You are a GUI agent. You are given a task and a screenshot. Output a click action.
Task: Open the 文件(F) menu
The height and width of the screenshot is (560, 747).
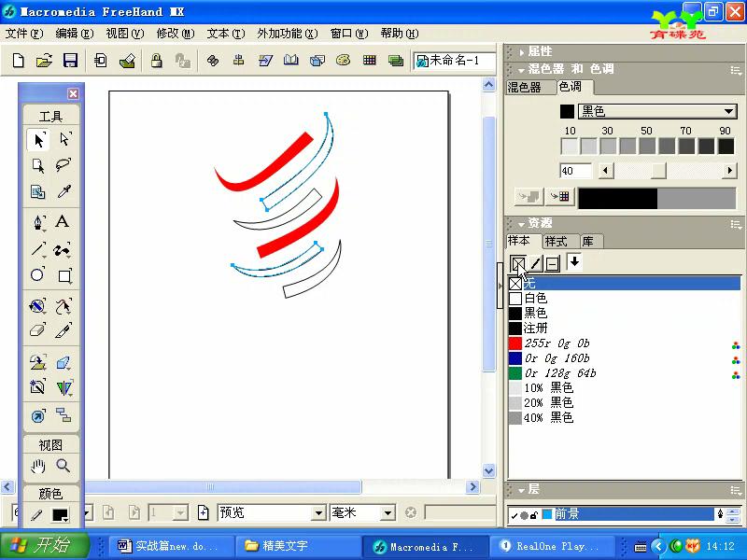24,34
